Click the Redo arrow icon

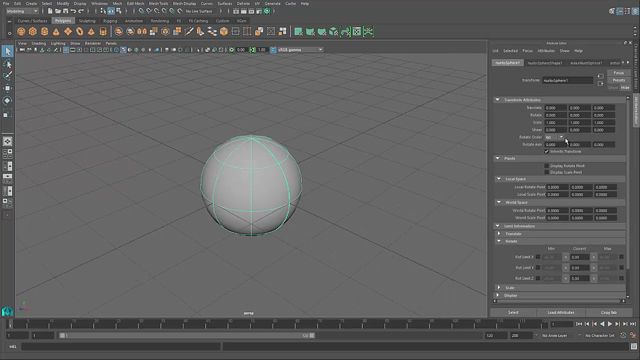[81, 11]
